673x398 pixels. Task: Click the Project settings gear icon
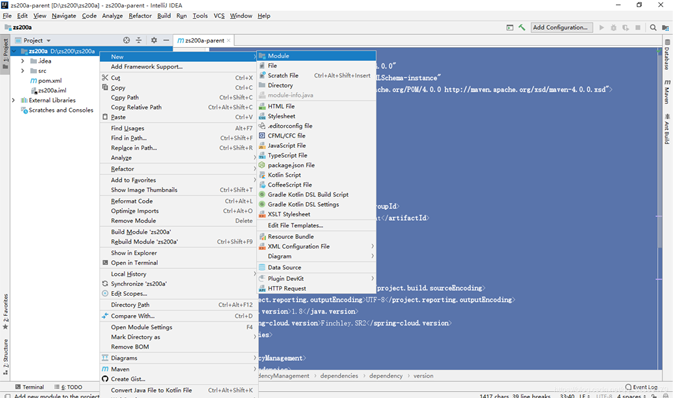pos(154,40)
